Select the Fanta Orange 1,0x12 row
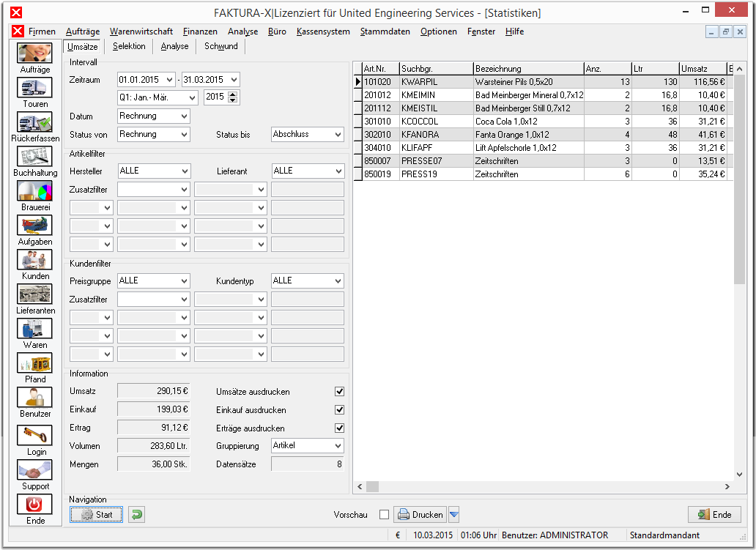Viewport: 756px width, 550px height. point(544,135)
